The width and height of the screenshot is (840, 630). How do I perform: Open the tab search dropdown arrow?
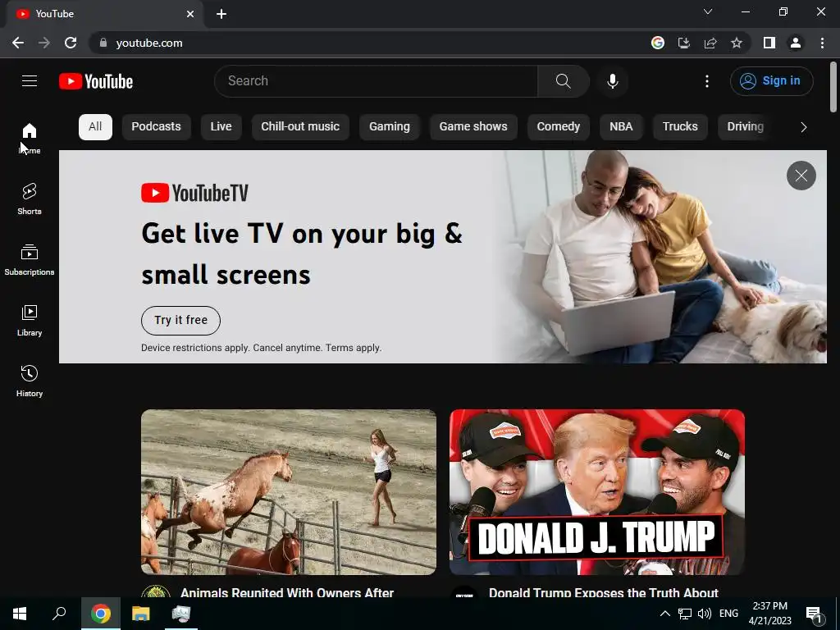click(708, 11)
